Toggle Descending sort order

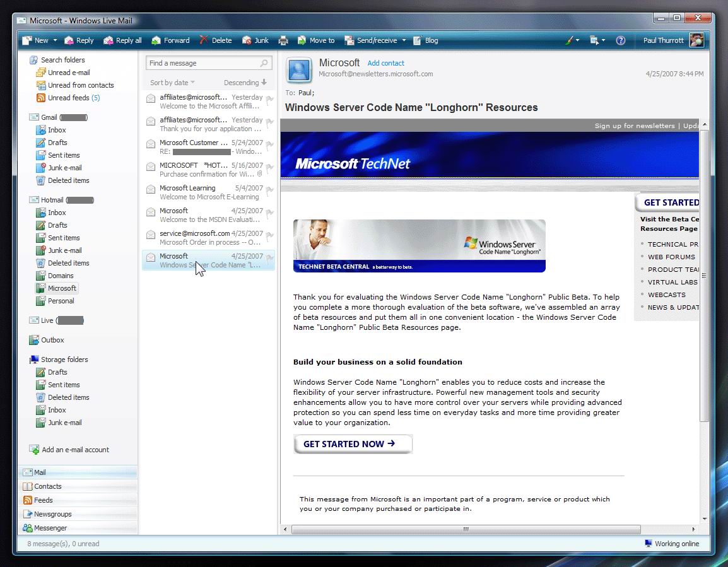pos(245,83)
